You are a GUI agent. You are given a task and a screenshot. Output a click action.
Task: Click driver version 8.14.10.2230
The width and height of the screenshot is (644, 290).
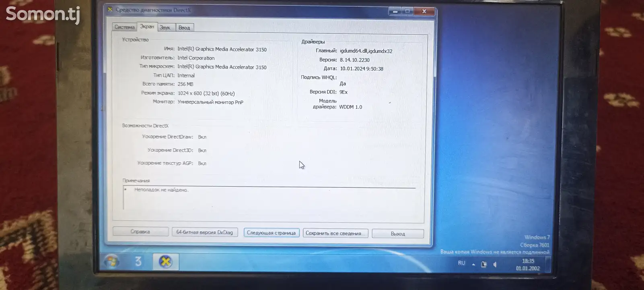pos(354,60)
